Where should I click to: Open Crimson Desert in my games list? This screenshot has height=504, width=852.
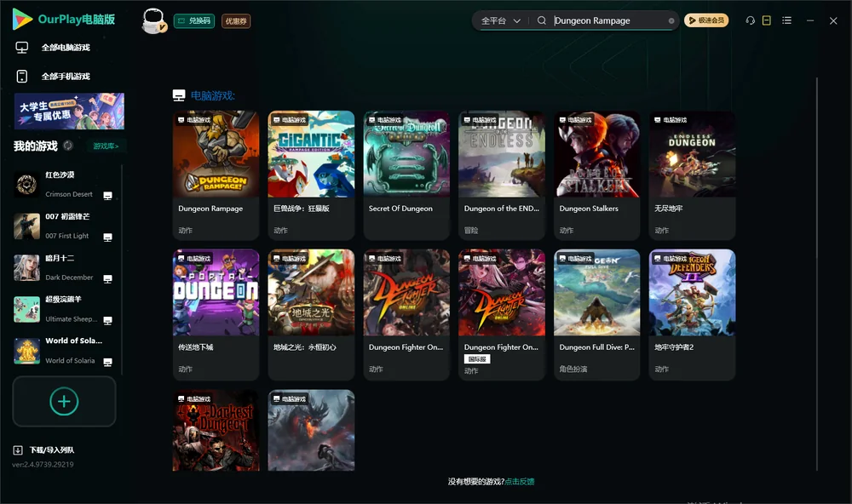(64, 185)
